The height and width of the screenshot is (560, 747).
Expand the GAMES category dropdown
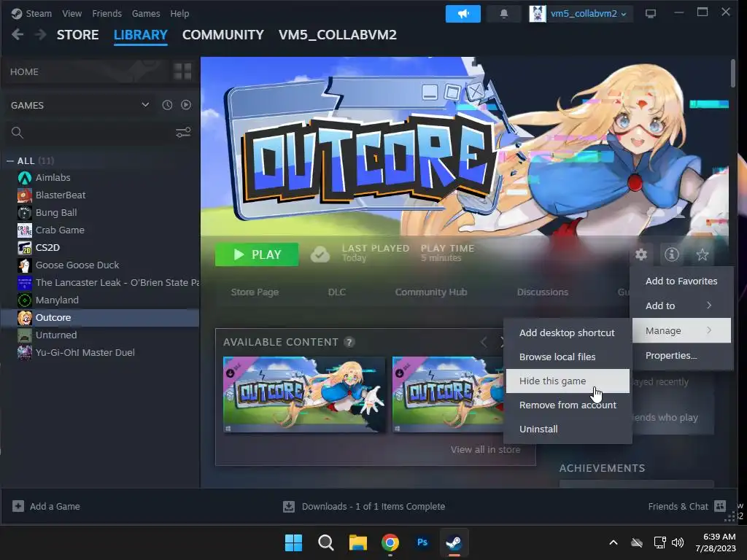tap(145, 105)
